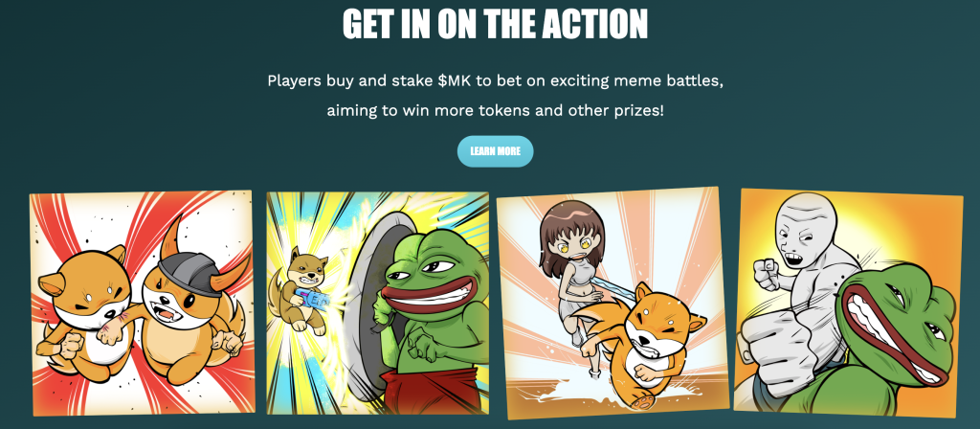Open the girl kicking Shiba artwork card
This screenshot has height=429, width=980.
pyautogui.click(x=612, y=303)
